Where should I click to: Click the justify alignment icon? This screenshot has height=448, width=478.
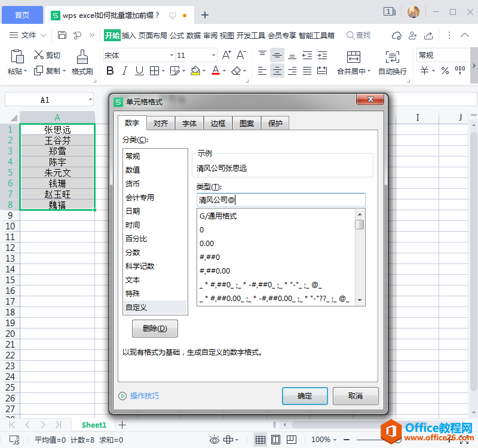point(307,70)
